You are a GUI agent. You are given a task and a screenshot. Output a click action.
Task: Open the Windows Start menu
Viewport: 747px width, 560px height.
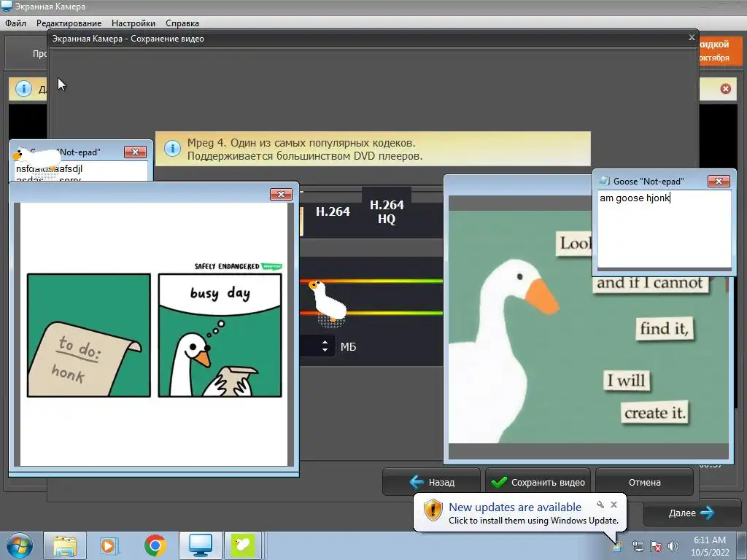(19, 545)
